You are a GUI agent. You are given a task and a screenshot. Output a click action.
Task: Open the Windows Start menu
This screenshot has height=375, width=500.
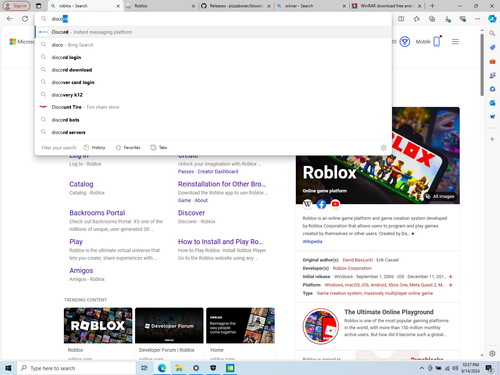point(8,368)
